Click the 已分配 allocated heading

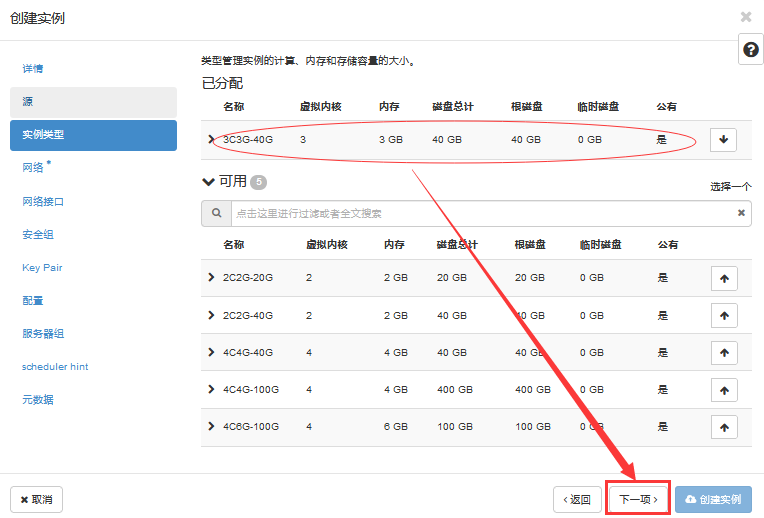coord(222,83)
